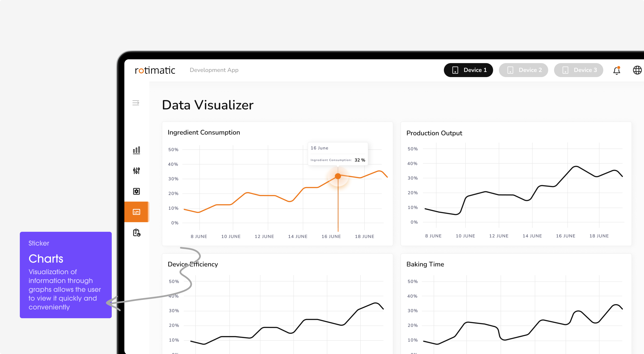Click 30% axis label on Device Efficiency chart

174,311
